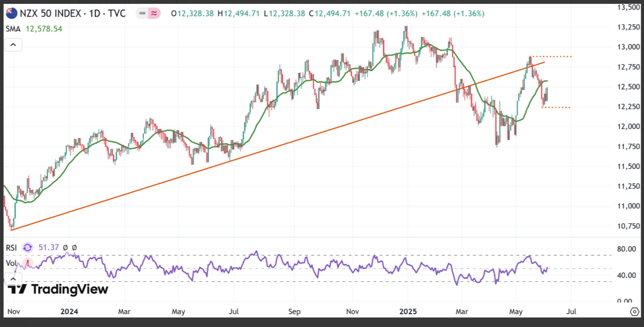The width and height of the screenshot is (644, 327).
Task: Select the lower orange dotted horizontal line
Action: click(x=556, y=108)
